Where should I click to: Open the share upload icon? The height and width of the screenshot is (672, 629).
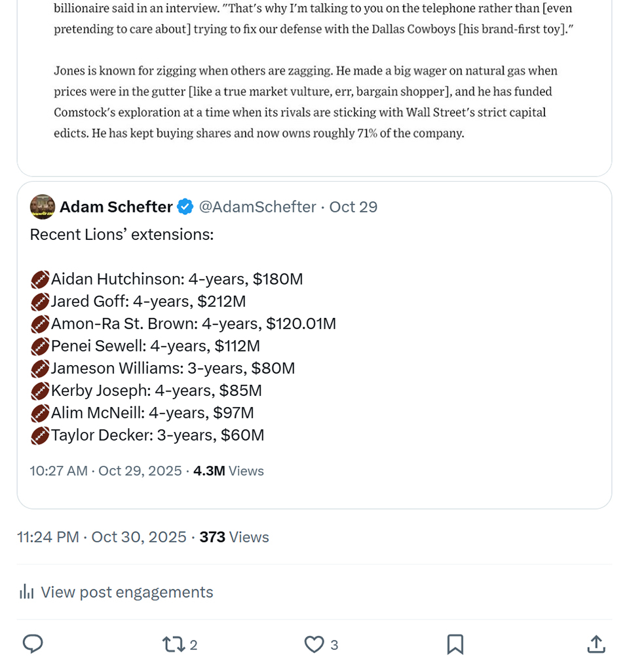coord(596,644)
